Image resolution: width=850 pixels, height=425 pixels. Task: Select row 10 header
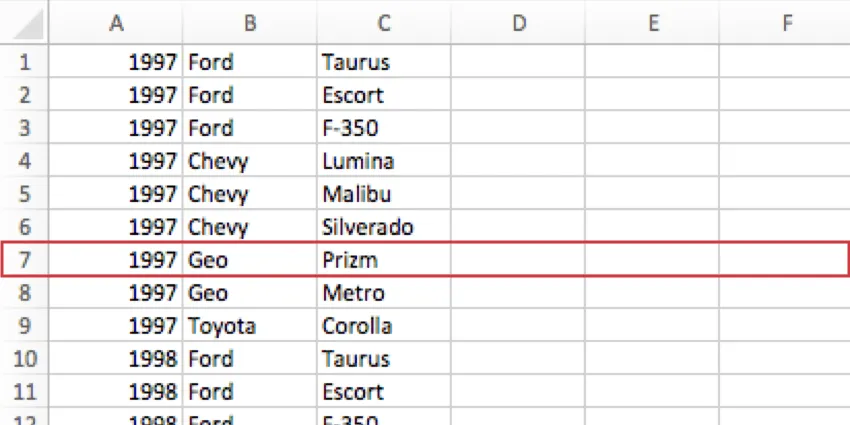tap(25, 359)
